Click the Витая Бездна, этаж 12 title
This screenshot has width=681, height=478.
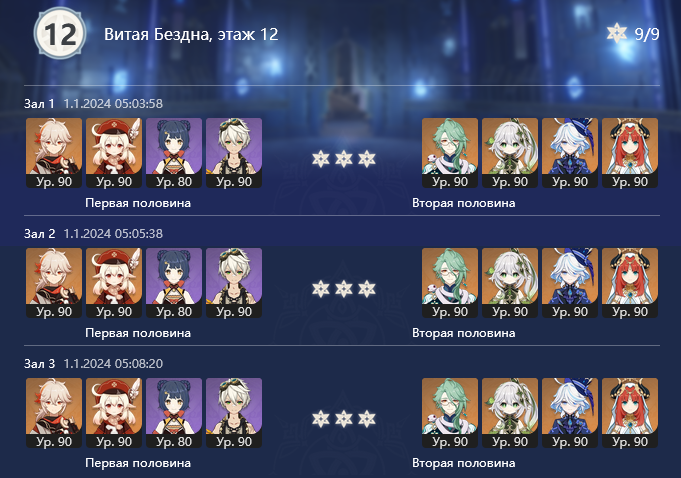point(191,34)
